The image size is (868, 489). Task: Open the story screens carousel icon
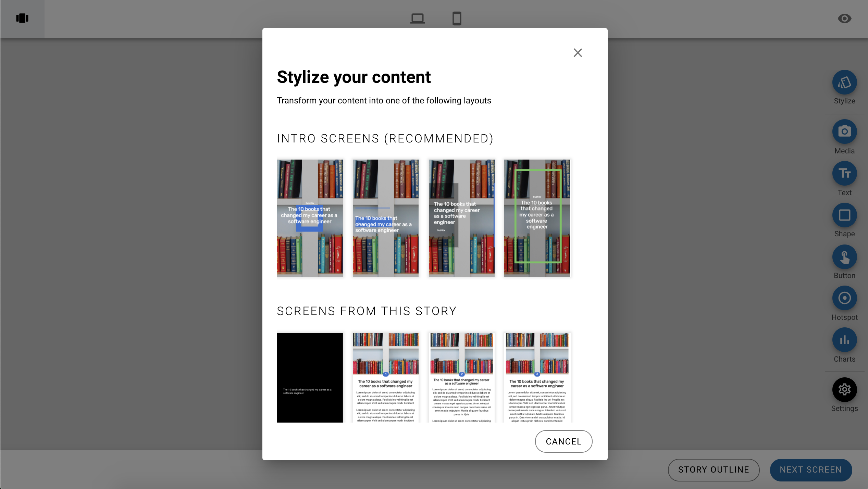(x=22, y=18)
